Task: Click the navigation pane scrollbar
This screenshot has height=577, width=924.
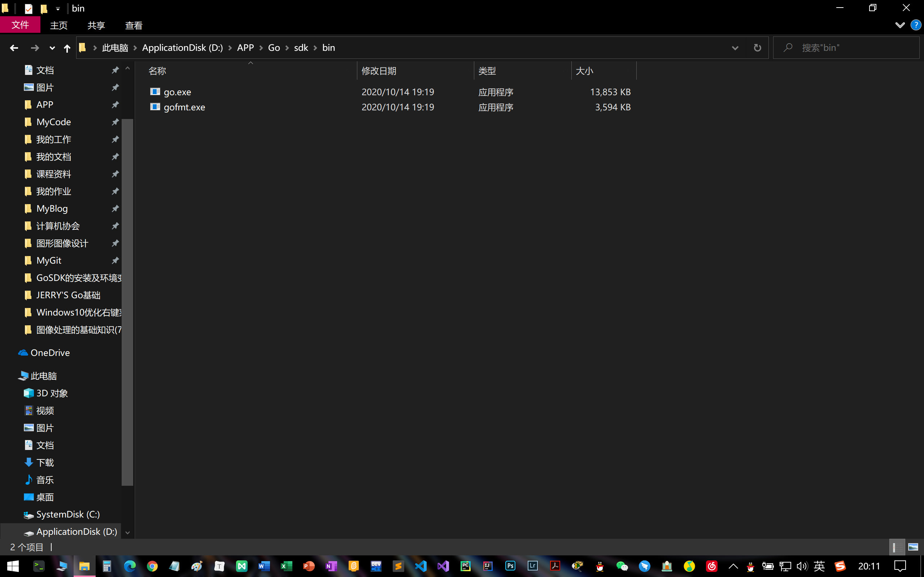Action: (127, 301)
